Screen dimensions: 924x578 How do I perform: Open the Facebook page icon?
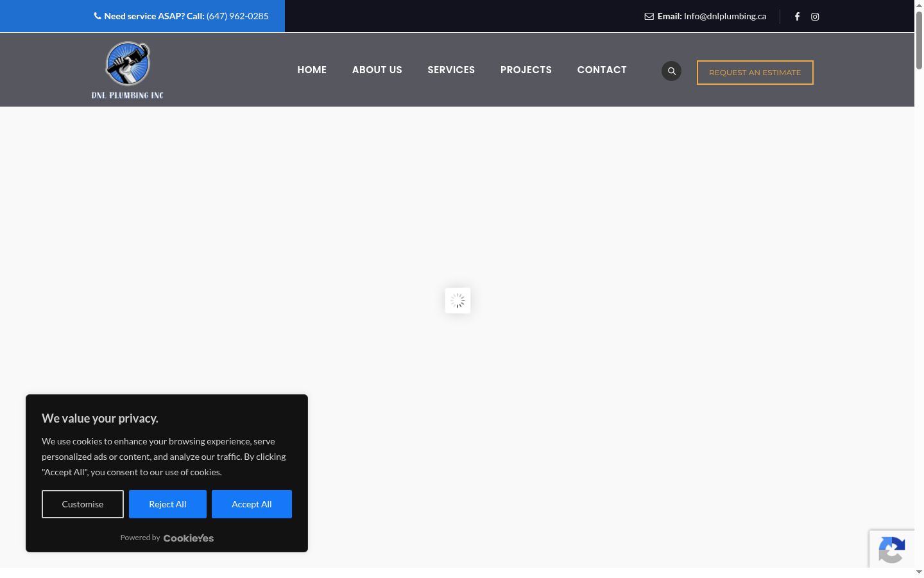pyautogui.click(x=797, y=17)
